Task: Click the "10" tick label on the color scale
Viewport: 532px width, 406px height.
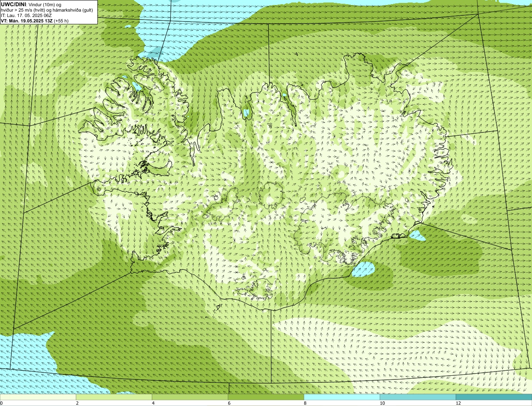Action: pyautogui.click(x=382, y=403)
